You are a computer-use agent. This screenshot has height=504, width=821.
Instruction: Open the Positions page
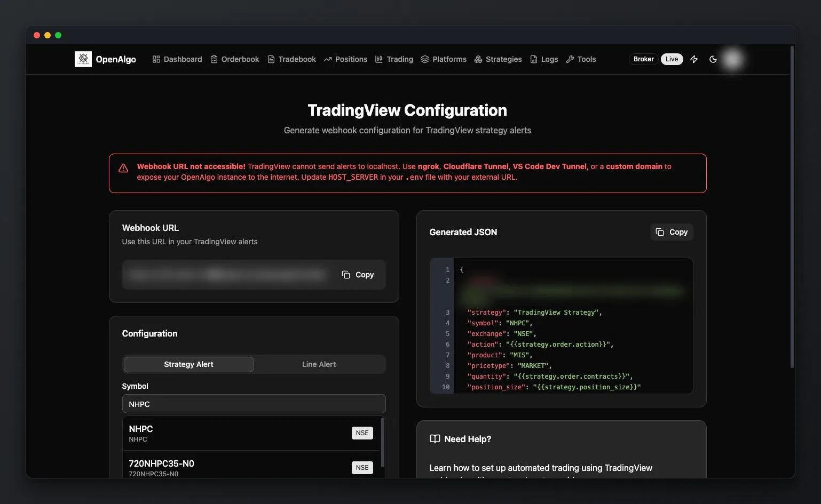[x=345, y=59]
